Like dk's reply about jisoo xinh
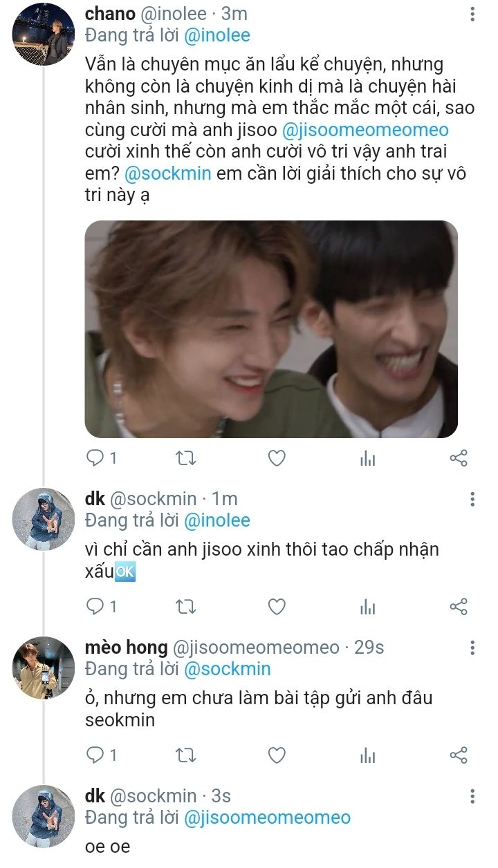This screenshot has height=868, width=498. coord(277,607)
